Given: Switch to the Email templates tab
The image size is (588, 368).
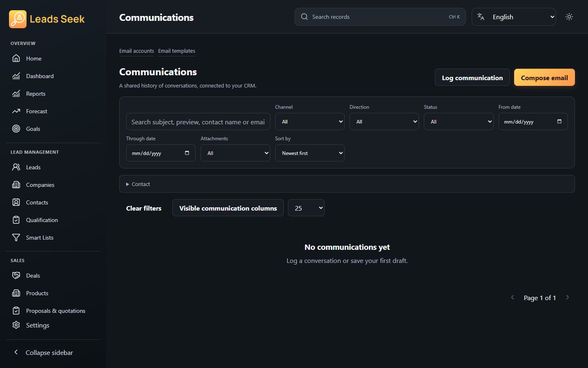Looking at the screenshot, I should [177, 51].
